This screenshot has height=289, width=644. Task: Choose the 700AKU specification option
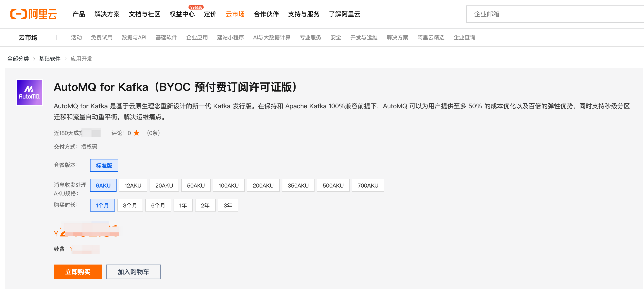[367, 185]
